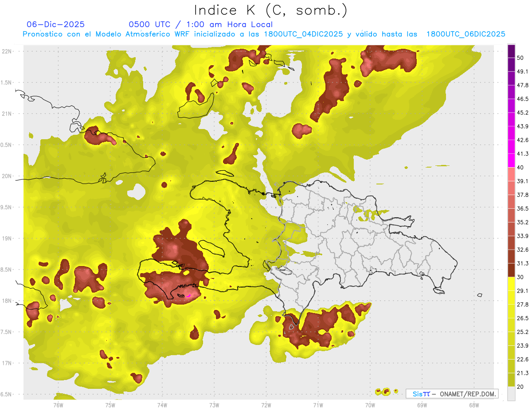Click the longitude axis label '70W'
Image resolution: width=532 pixels, height=411 pixels.
click(x=370, y=405)
